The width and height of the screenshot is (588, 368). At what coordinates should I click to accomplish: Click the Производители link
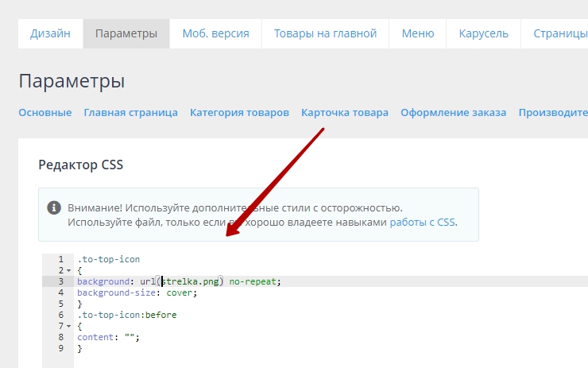click(554, 113)
